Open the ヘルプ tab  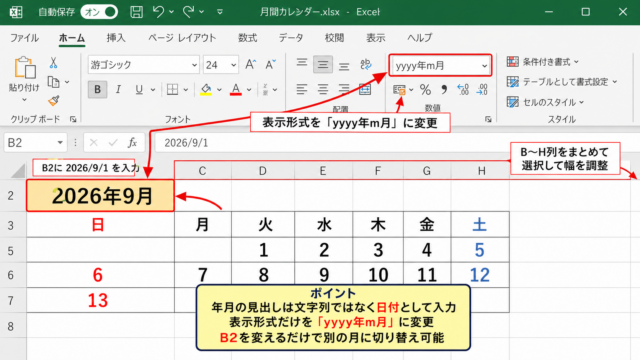[420, 38]
